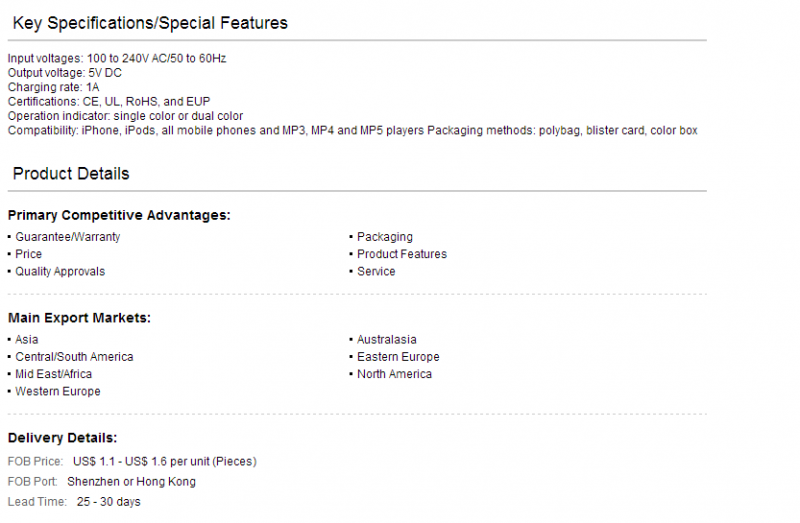
Task: Click the Charging rate: 1A text
Action: coord(54,87)
